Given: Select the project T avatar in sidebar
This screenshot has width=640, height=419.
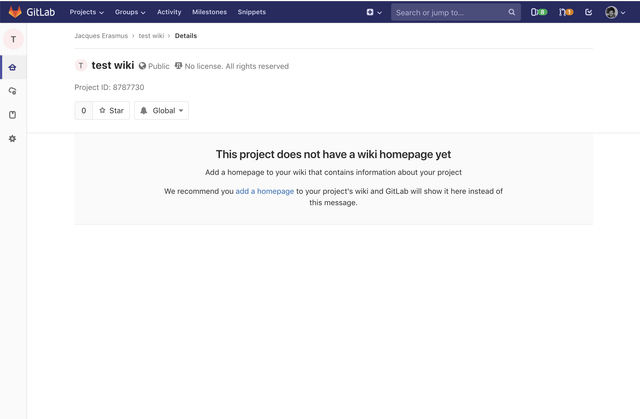Looking at the screenshot, I should pyautogui.click(x=13, y=39).
